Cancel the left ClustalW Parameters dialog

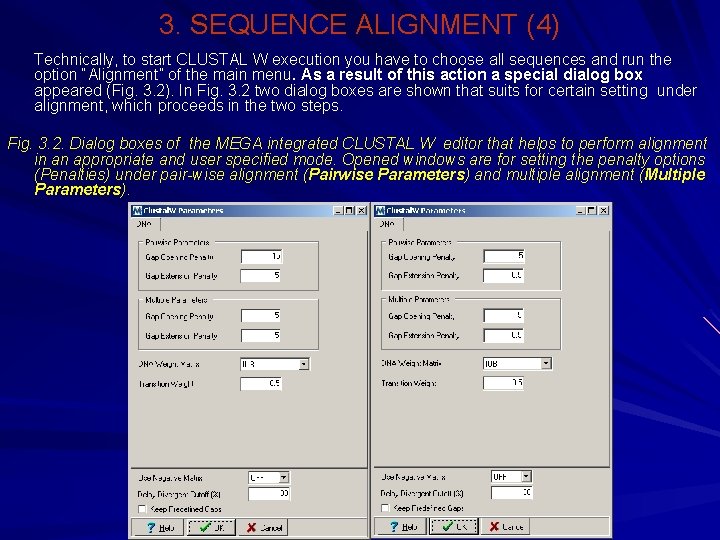[264, 527]
